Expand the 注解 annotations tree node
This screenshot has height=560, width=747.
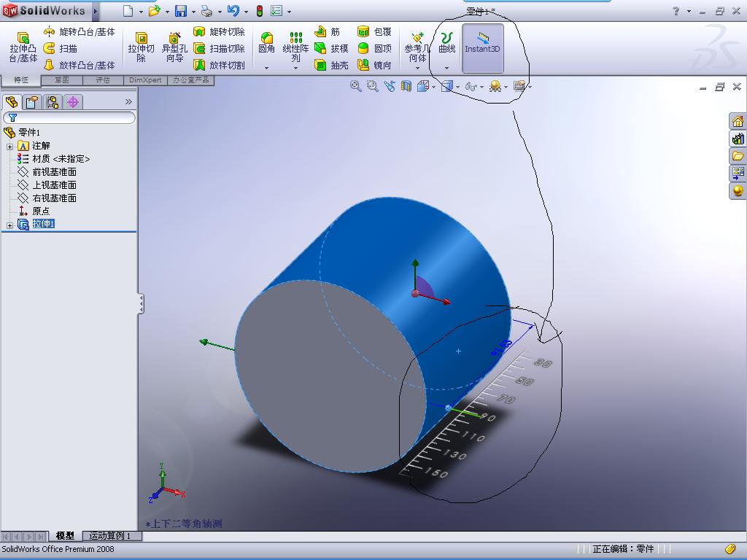pos(9,147)
